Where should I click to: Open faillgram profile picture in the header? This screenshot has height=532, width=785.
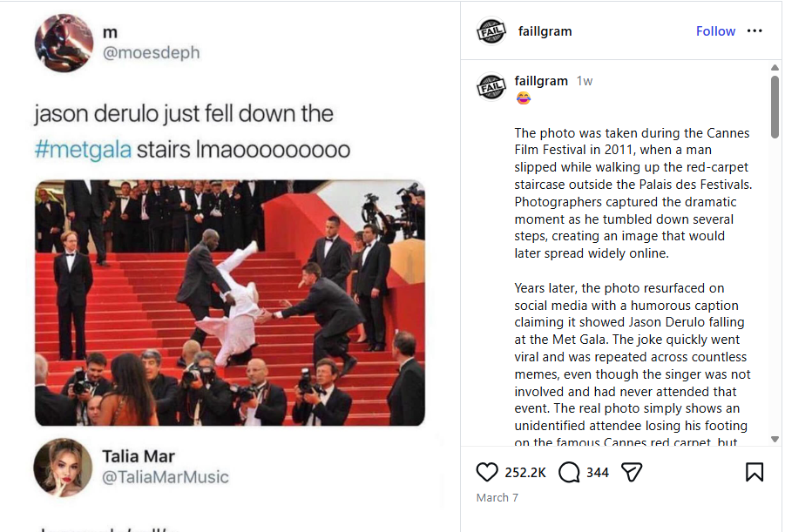click(491, 31)
